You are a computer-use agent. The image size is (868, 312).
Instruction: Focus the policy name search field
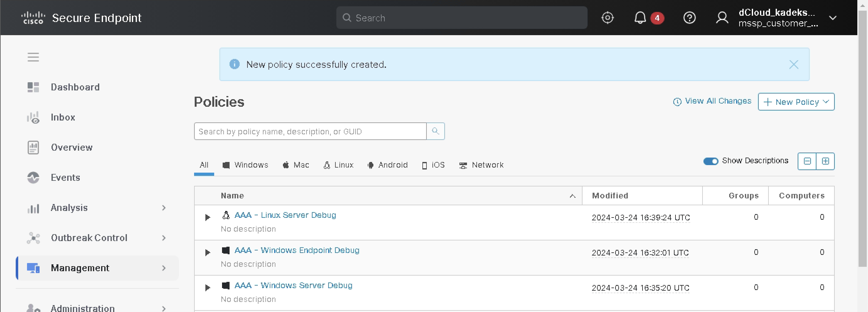pos(310,132)
